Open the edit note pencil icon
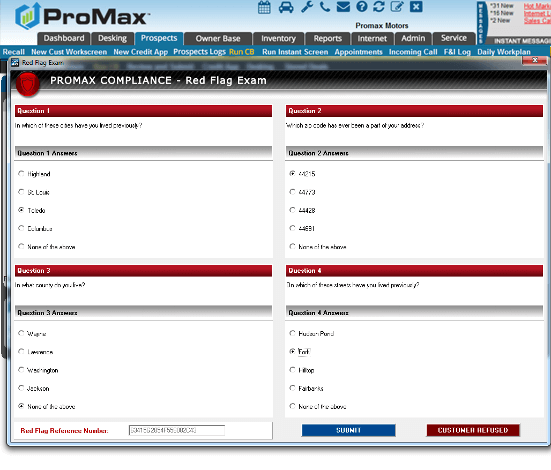The image size is (551, 470). (397, 7)
